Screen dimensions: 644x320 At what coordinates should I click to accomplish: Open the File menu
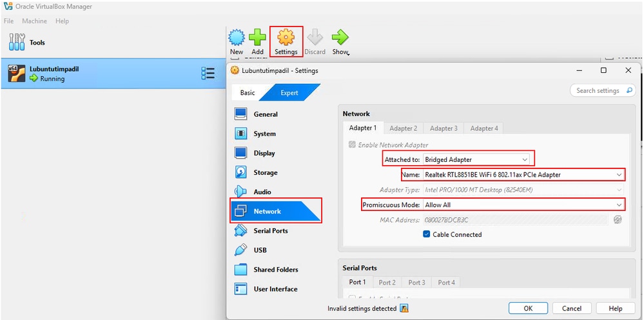8,21
